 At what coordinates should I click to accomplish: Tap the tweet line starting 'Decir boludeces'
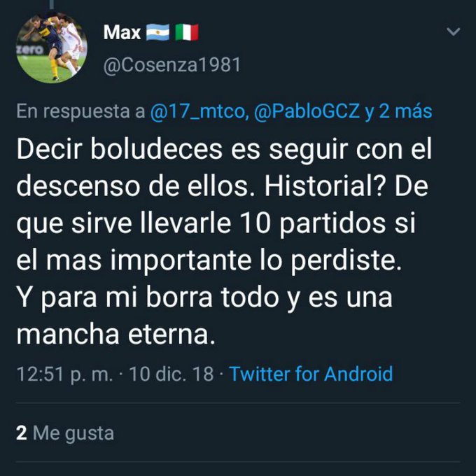(x=224, y=150)
